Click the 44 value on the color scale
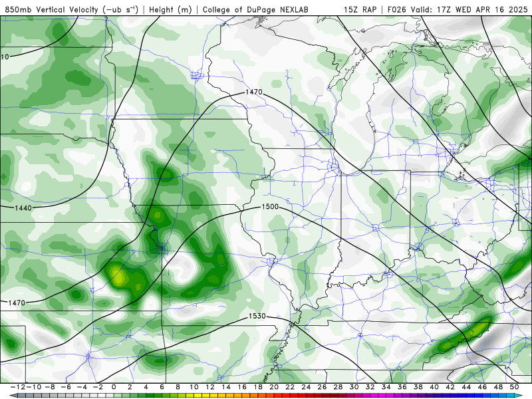This screenshot has width=532, height=399. click(466, 387)
